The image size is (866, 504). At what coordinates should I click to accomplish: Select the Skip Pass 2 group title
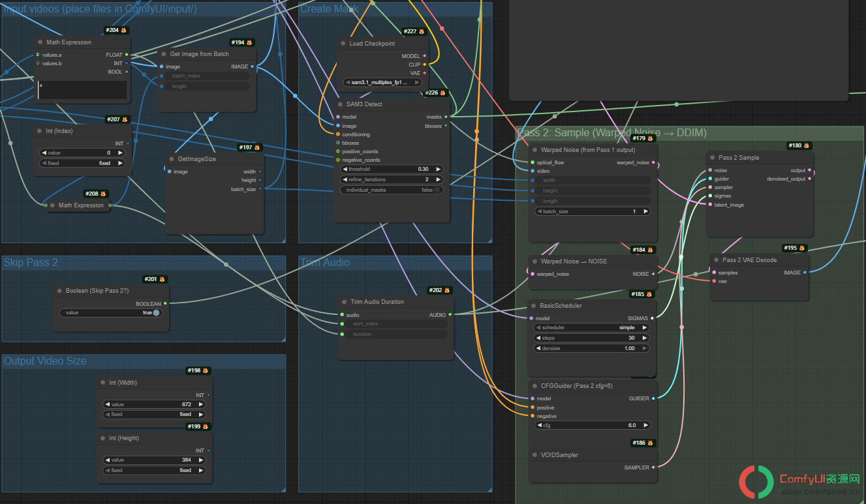[x=31, y=262]
